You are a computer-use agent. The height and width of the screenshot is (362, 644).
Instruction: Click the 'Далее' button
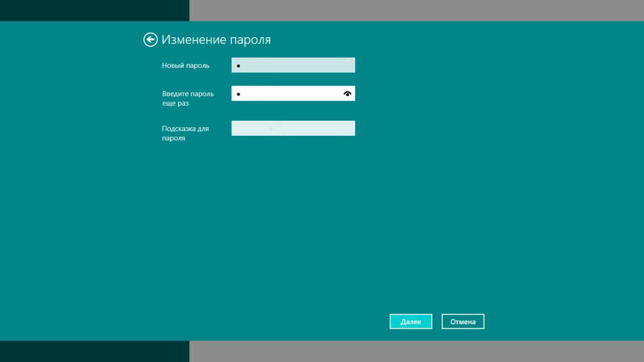point(411,322)
